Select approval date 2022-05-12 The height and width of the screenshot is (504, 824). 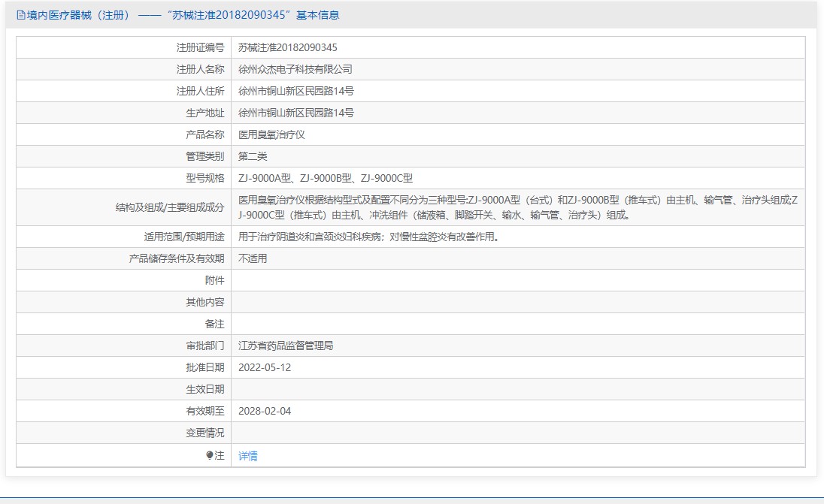click(x=264, y=367)
